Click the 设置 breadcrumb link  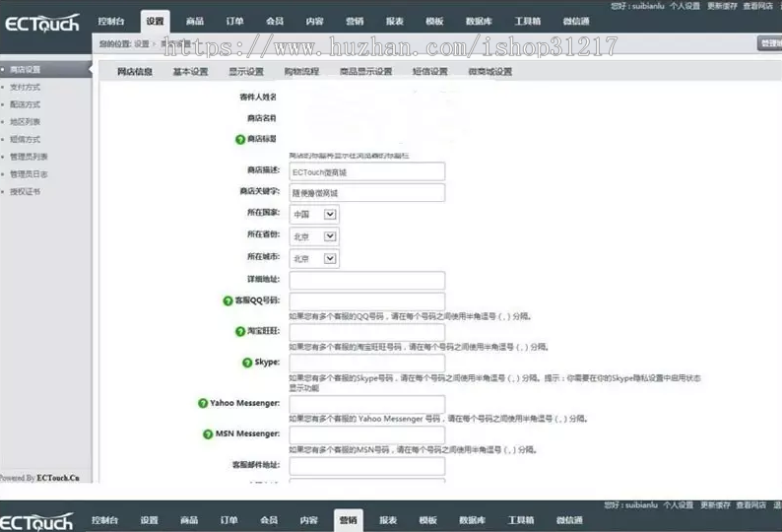click(142, 44)
